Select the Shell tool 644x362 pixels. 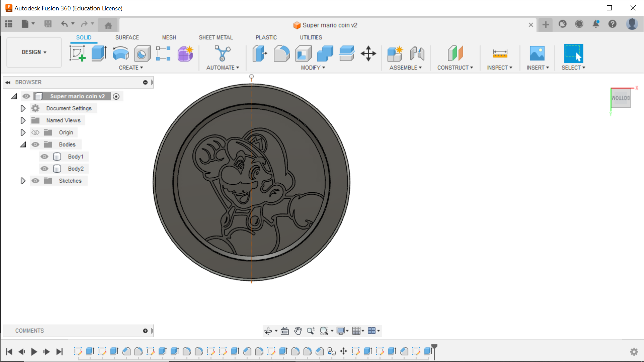[303, 54]
